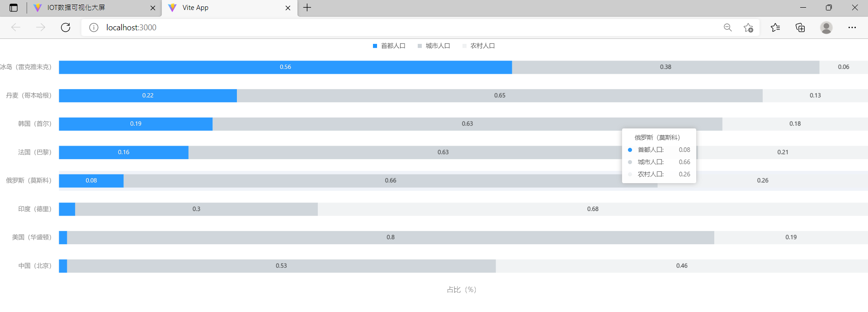Add this page to favorites star icon

click(748, 28)
